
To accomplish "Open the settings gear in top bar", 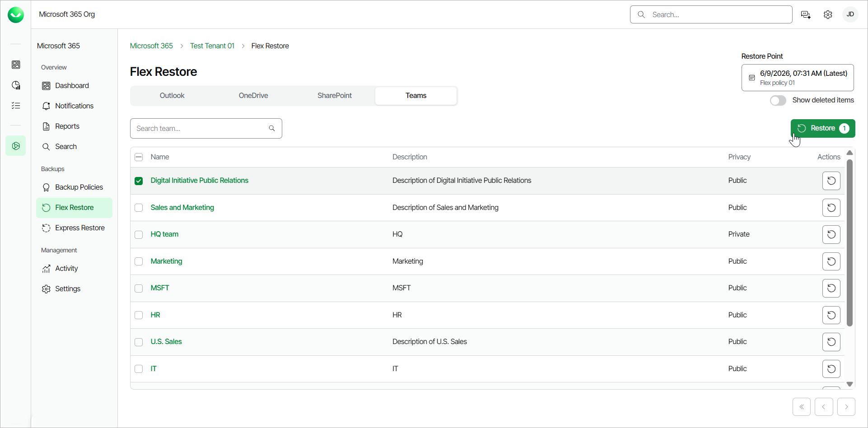I will pyautogui.click(x=828, y=15).
